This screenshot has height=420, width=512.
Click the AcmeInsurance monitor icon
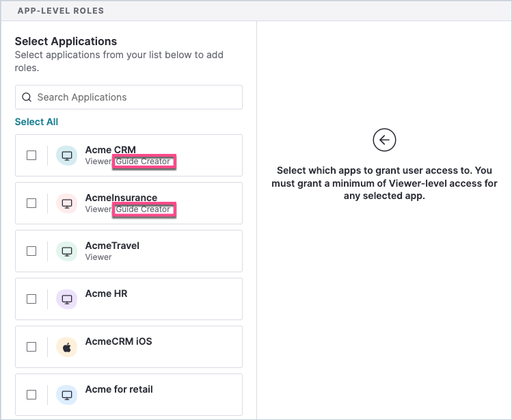[x=66, y=203]
